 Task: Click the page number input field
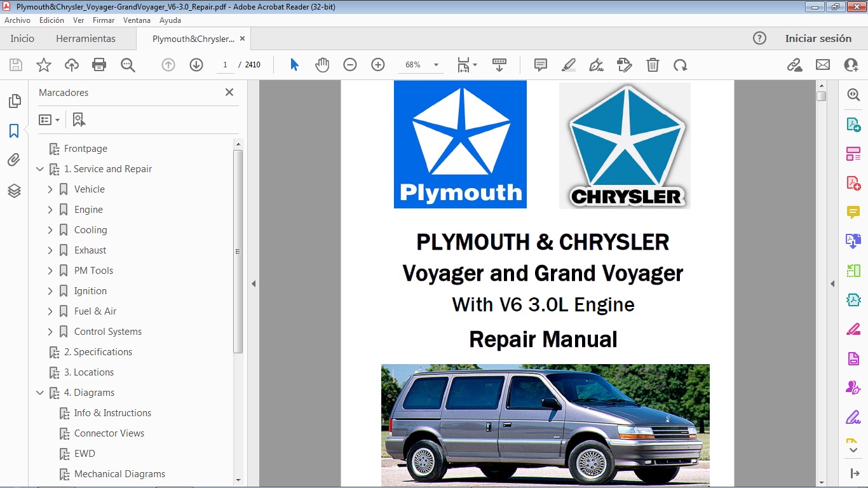point(225,64)
